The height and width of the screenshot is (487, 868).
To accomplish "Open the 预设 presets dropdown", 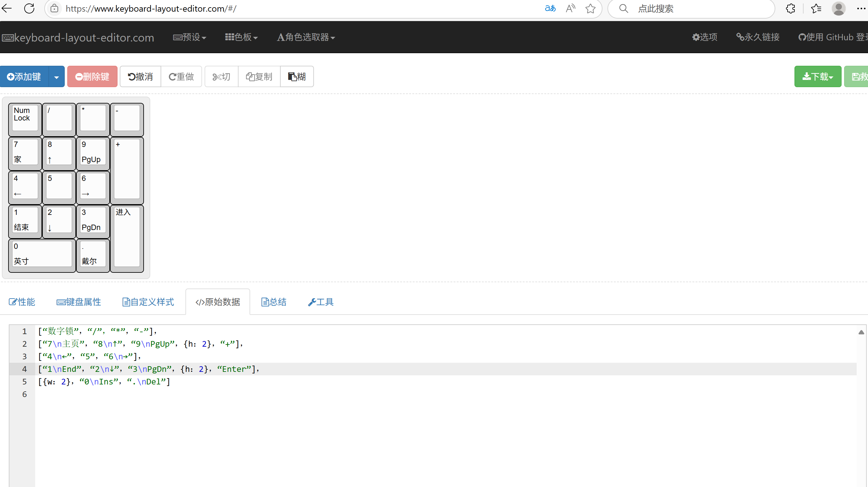I will 190,37.
